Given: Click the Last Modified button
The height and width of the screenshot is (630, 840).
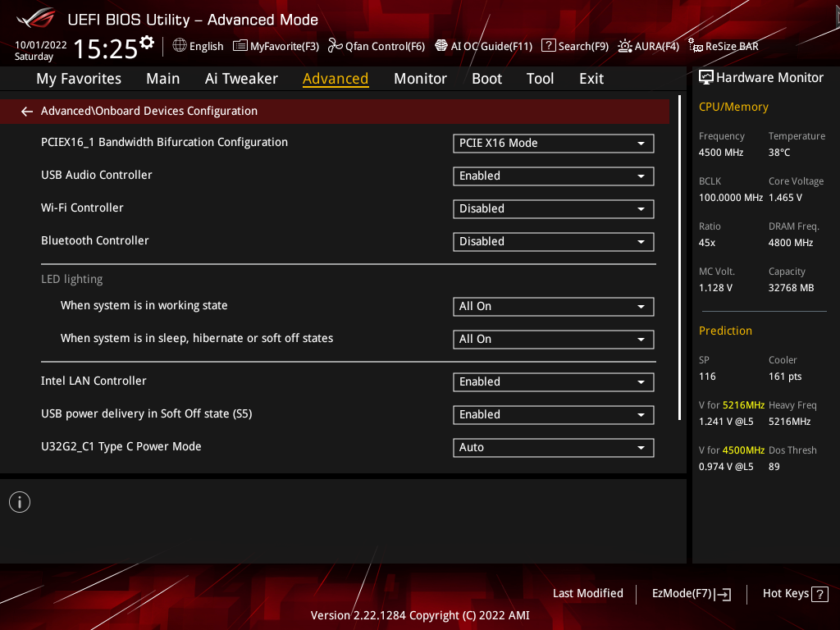Looking at the screenshot, I should pyautogui.click(x=587, y=593).
